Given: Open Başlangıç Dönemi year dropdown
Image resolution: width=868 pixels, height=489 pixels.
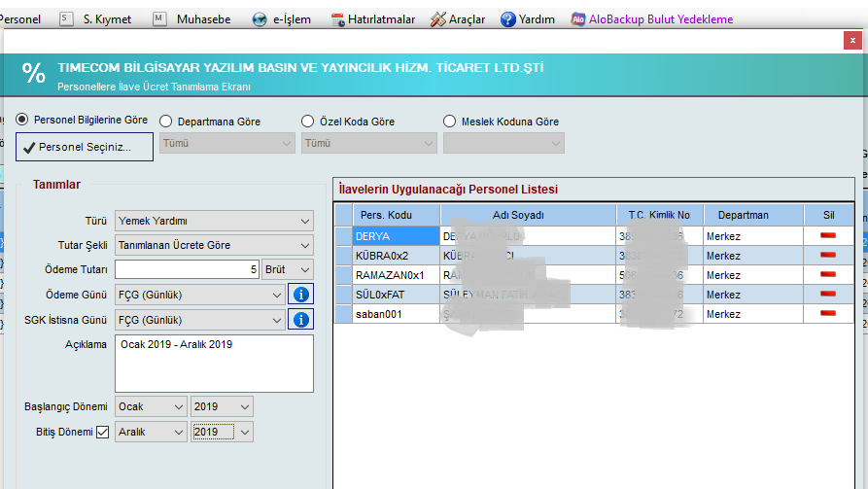Looking at the screenshot, I should [x=222, y=406].
